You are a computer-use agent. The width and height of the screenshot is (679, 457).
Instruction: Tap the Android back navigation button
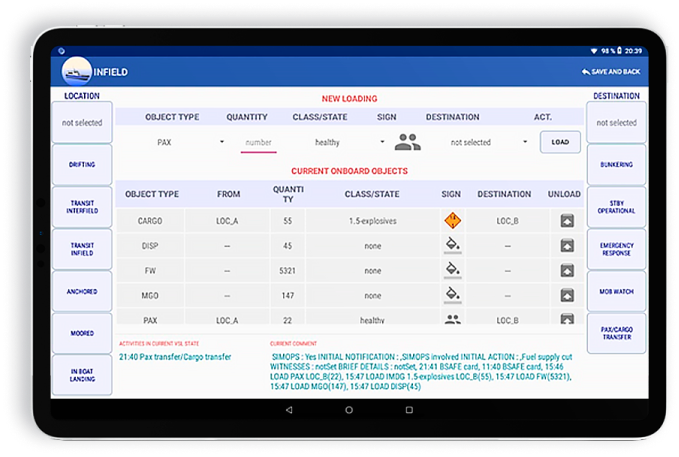(289, 409)
